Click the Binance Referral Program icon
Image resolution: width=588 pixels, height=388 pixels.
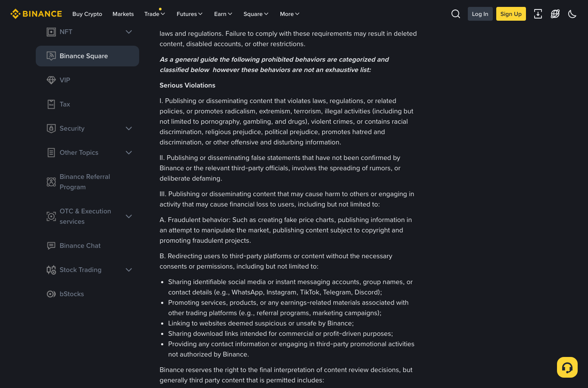[51, 182]
